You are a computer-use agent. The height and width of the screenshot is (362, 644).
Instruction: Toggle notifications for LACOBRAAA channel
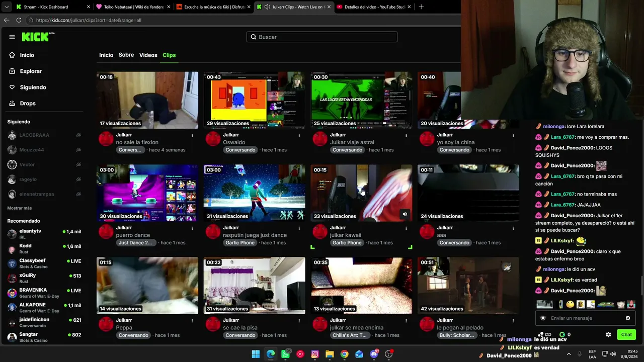point(78,135)
